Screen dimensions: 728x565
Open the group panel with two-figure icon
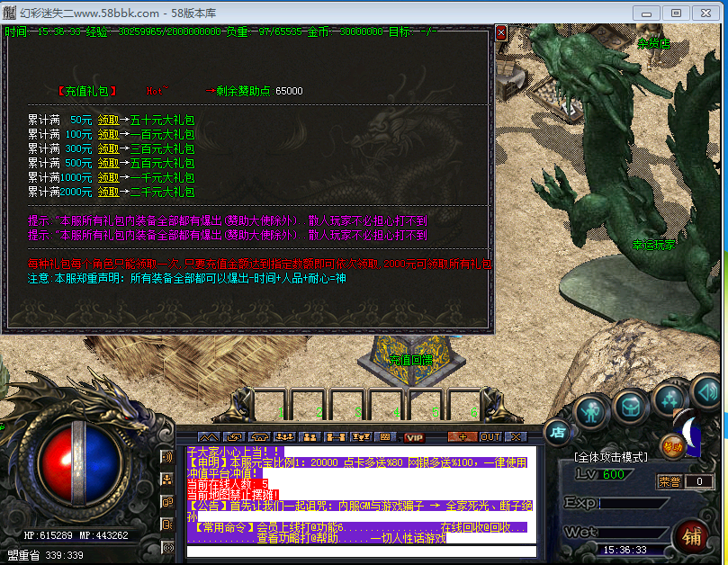click(310, 437)
